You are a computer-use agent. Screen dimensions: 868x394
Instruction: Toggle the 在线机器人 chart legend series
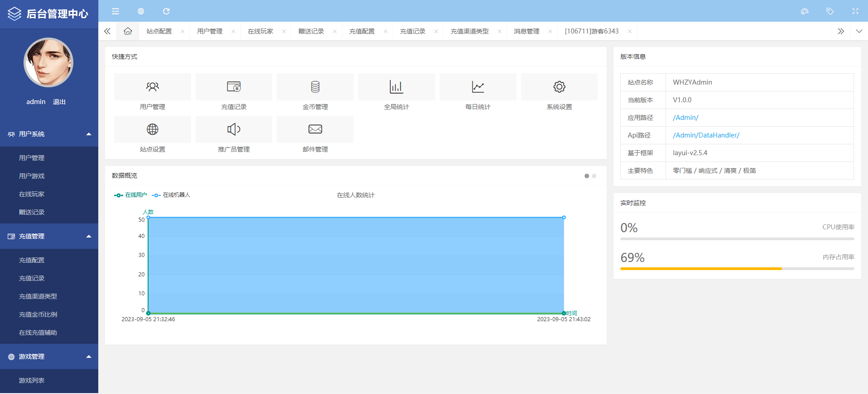(171, 195)
